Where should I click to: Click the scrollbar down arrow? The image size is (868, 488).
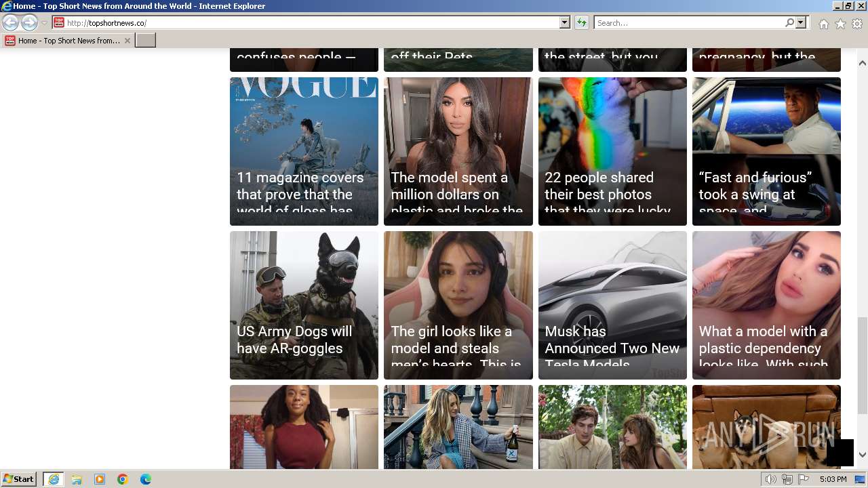863,455
